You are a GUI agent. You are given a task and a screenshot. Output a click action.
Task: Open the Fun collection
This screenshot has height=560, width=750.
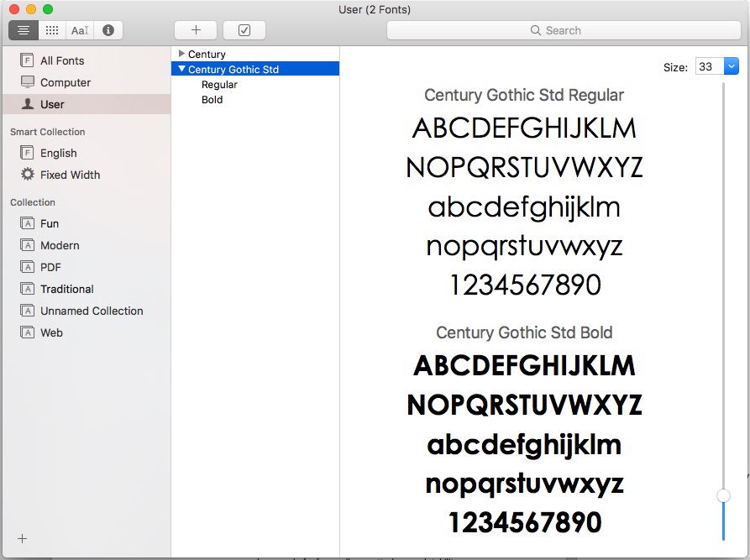[x=87, y=224]
